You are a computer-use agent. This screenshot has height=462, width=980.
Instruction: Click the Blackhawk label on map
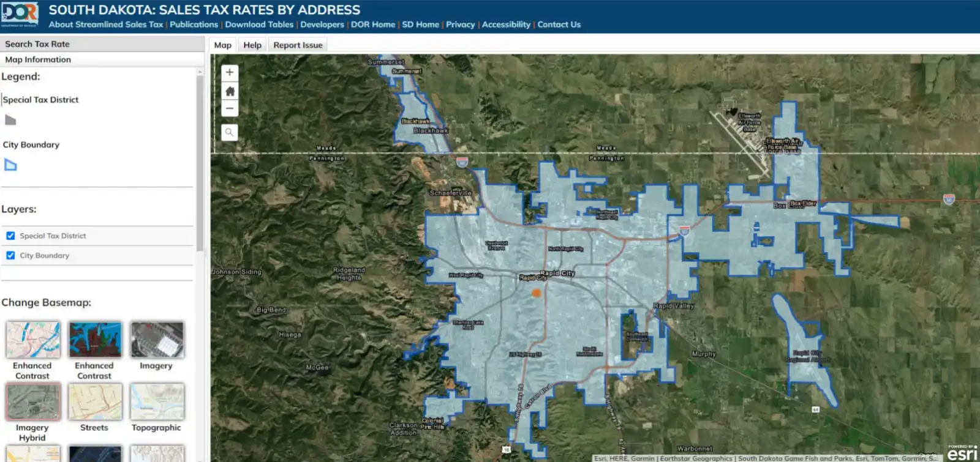click(x=431, y=130)
